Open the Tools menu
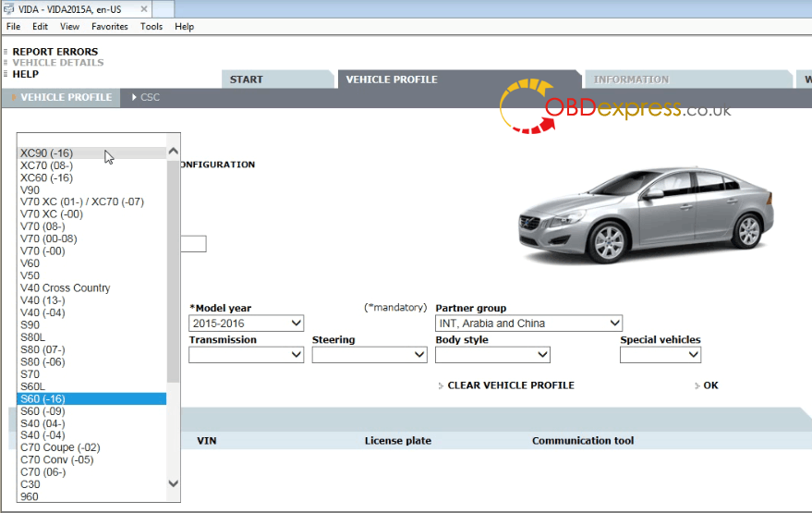The height and width of the screenshot is (513, 812). 151,27
